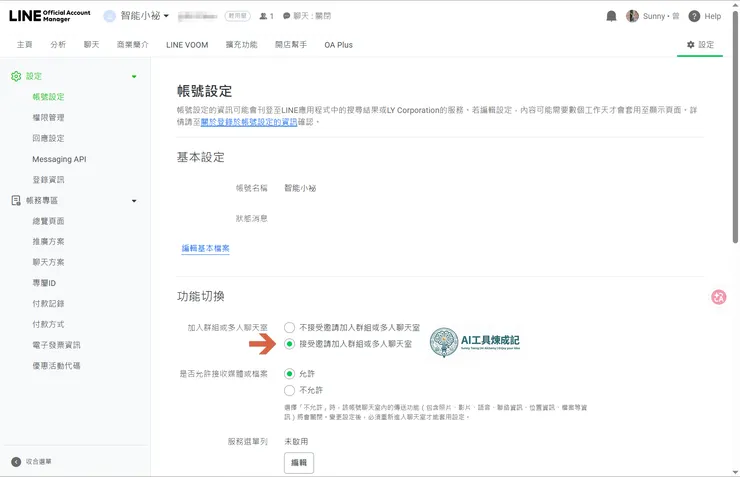
Task: Select 總覽頁面 in sidebar
Action: tap(48, 221)
